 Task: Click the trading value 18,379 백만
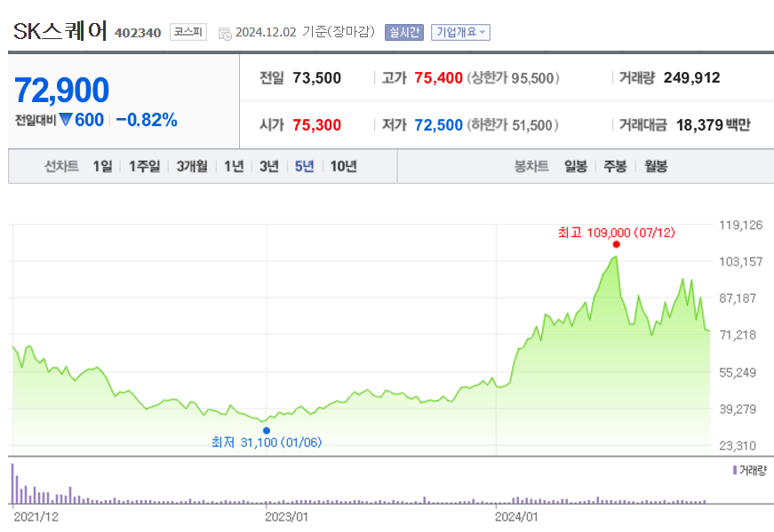[713, 125]
